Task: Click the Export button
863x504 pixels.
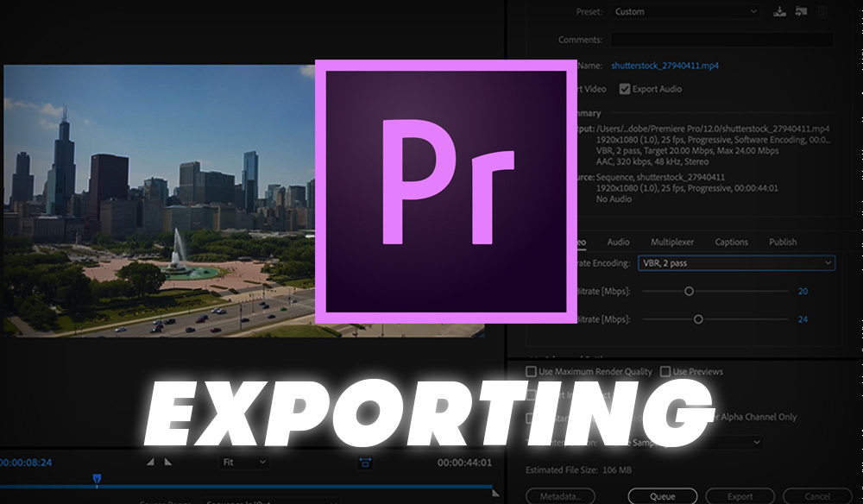Action: pos(740,496)
